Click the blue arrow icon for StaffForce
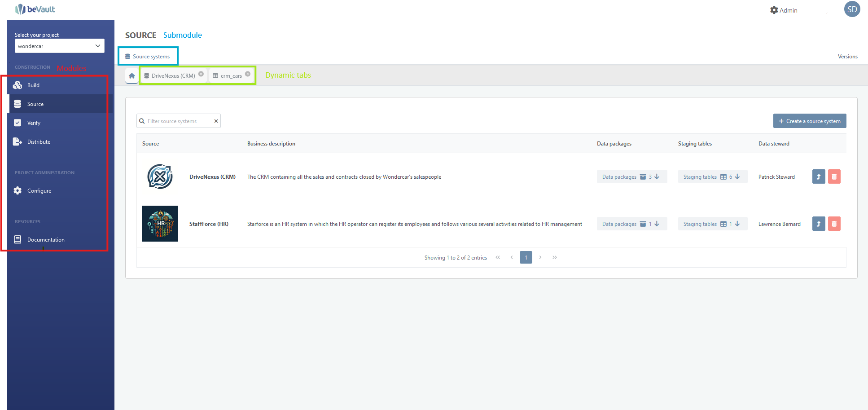This screenshot has width=868, height=410. point(818,224)
